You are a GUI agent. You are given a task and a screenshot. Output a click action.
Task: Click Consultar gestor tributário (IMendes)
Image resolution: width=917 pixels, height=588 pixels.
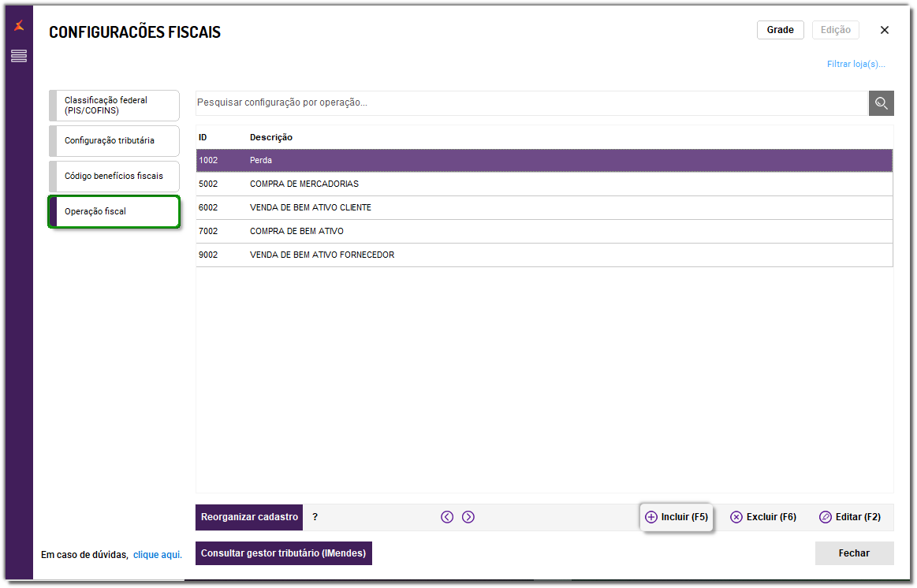click(284, 553)
